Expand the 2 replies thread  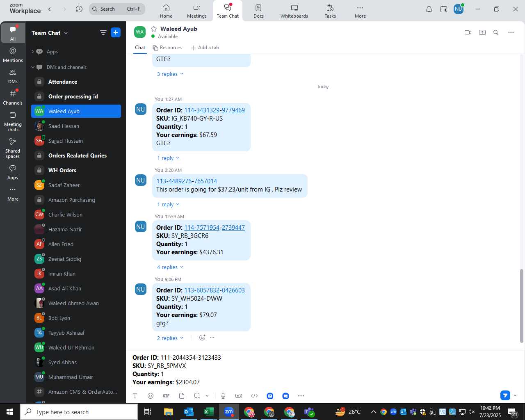[x=170, y=338]
